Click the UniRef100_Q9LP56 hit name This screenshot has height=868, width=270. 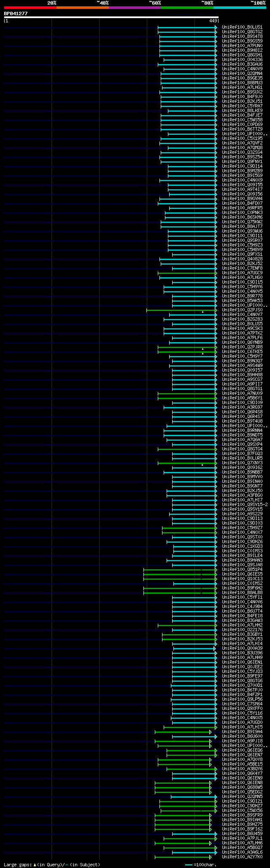242,699
